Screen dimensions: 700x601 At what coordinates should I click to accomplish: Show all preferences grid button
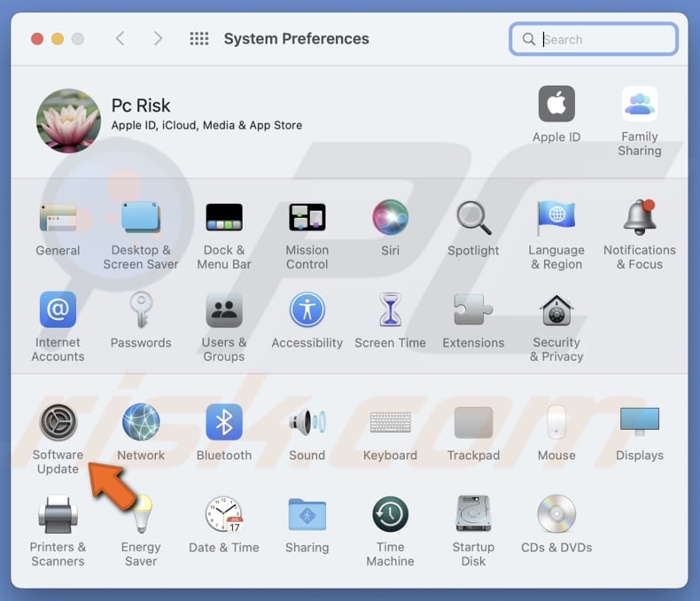tap(199, 38)
